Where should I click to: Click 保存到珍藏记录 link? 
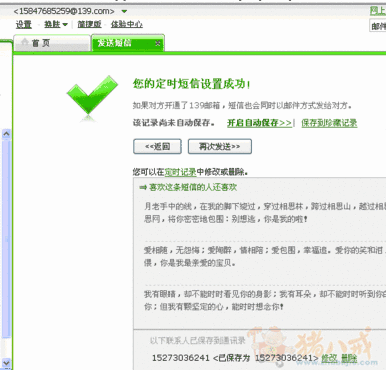329,123
